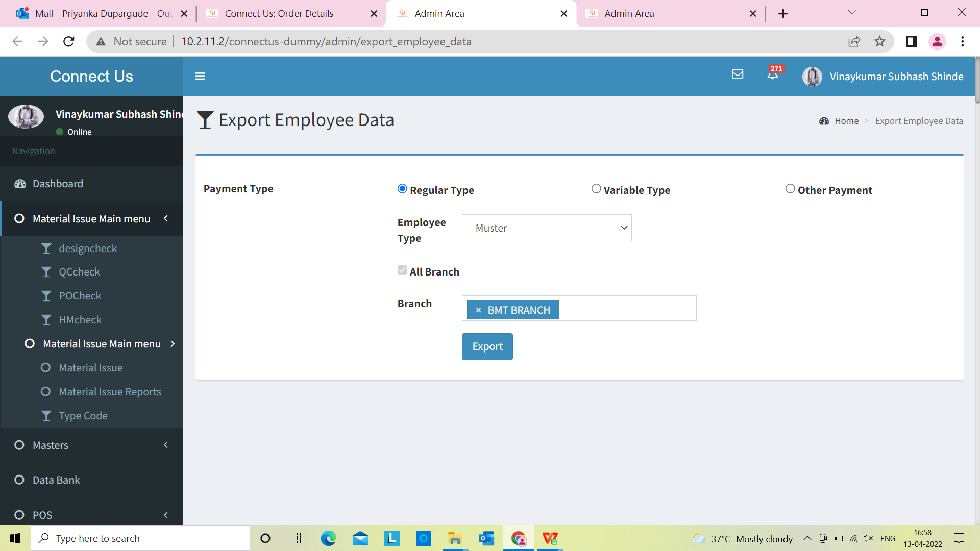Open Task View on taskbar
This screenshot has width=980, height=551.
(296, 538)
